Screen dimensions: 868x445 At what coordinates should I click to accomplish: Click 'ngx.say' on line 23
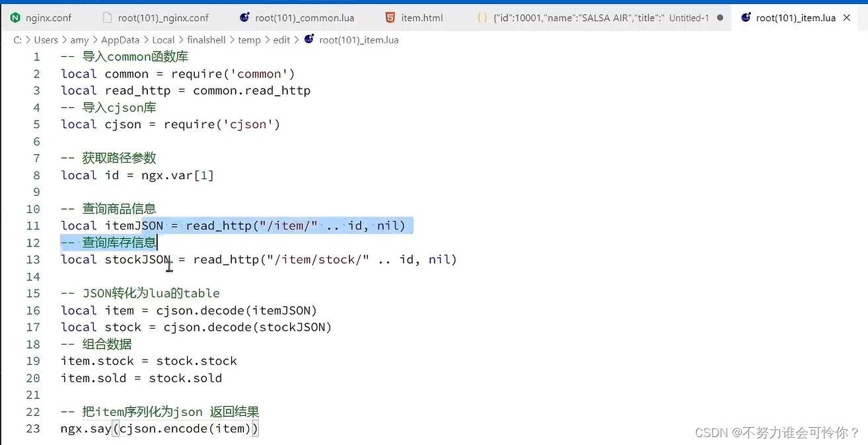click(86, 428)
